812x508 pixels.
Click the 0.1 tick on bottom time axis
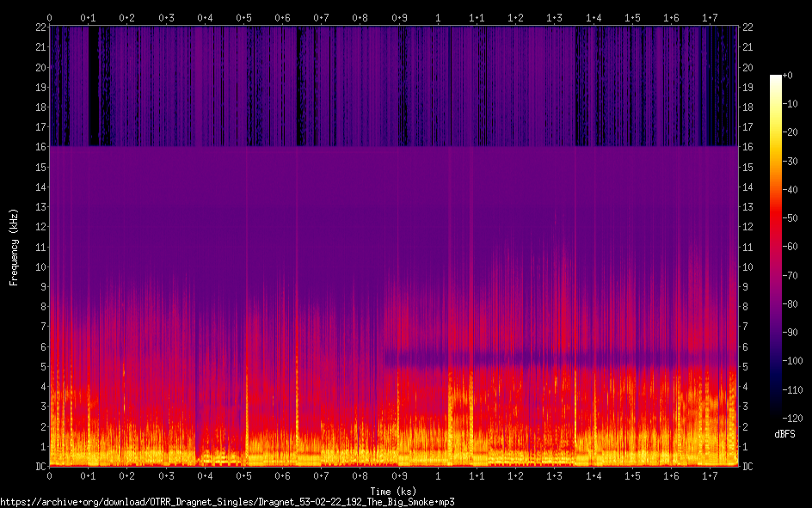click(x=88, y=475)
